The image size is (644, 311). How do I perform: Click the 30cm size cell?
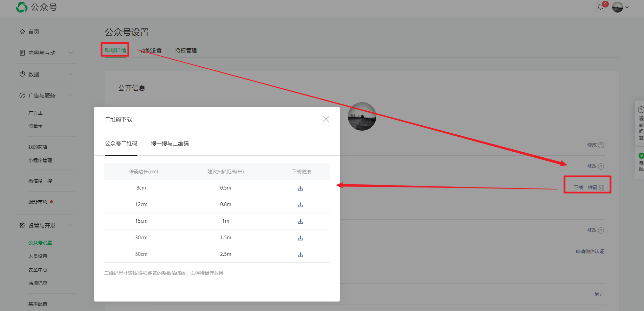pyautogui.click(x=141, y=238)
